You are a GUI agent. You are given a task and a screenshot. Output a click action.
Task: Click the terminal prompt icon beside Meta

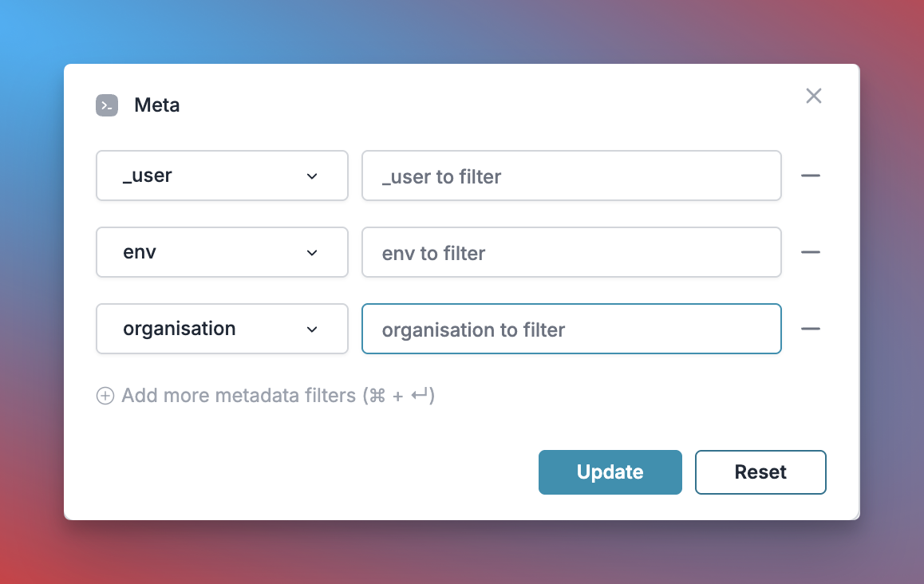click(107, 105)
